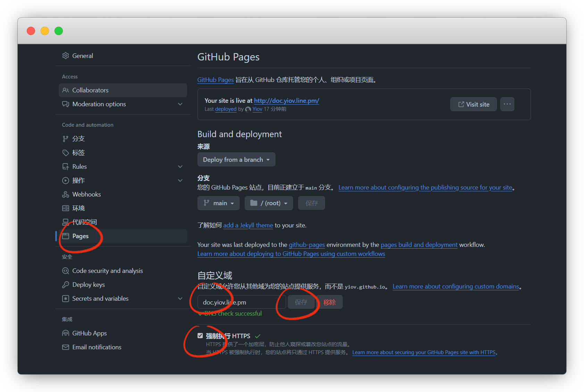Viewport: 584px width, 392px height.
Task: Select Pages in the sidebar
Action: [81, 236]
